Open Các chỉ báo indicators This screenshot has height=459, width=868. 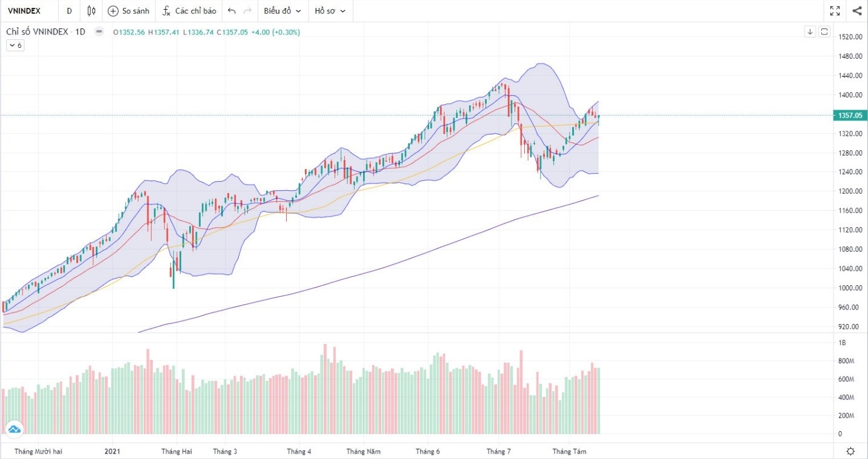pos(189,11)
